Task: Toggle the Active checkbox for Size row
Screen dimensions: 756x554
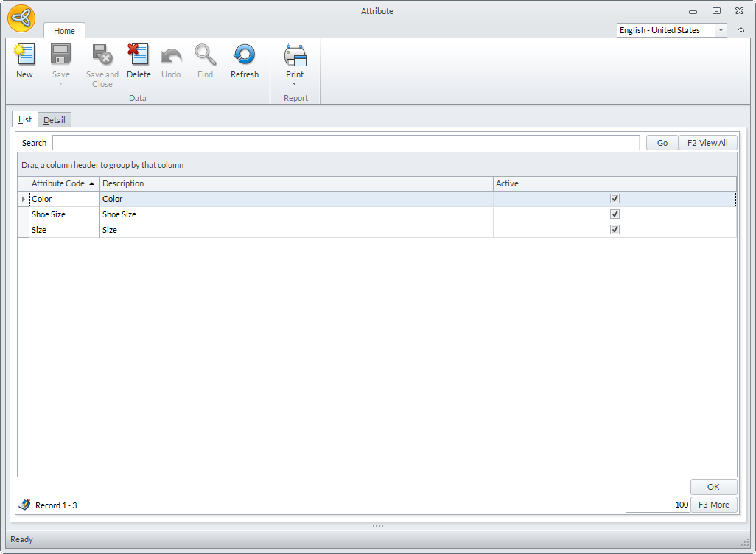Action: (615, 230)
